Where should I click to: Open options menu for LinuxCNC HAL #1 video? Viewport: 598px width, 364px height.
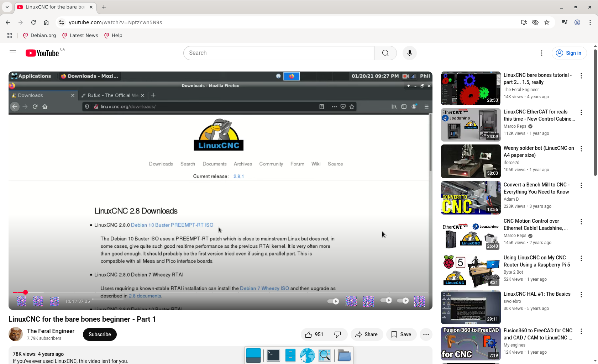[x=581, y=295]
